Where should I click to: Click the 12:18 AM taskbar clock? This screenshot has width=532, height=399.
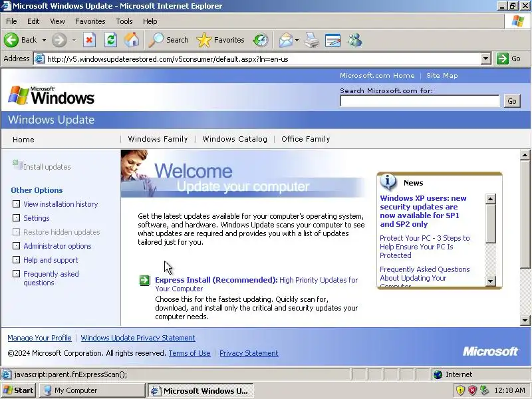(x=509, y=390)
